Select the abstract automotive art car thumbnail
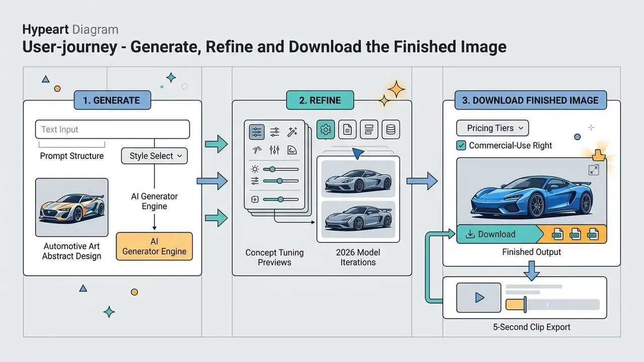Viewport: 644px width, 362px height. tap(71, 207)
